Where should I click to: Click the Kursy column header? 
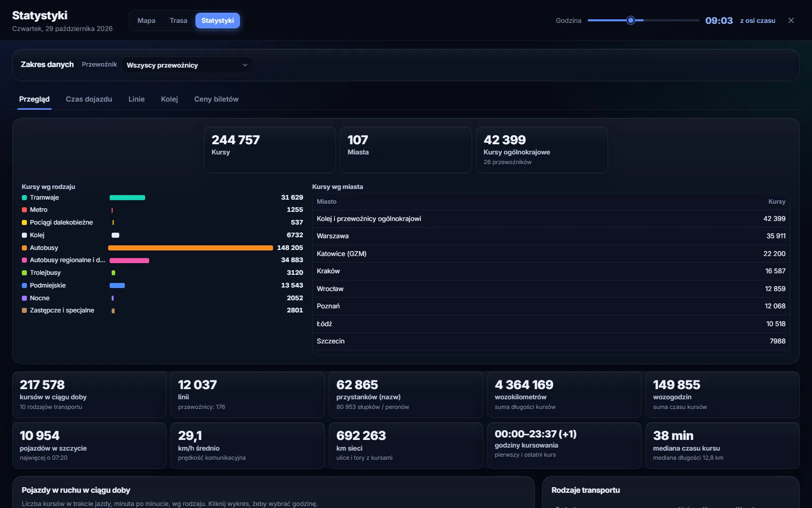(776, 202)
